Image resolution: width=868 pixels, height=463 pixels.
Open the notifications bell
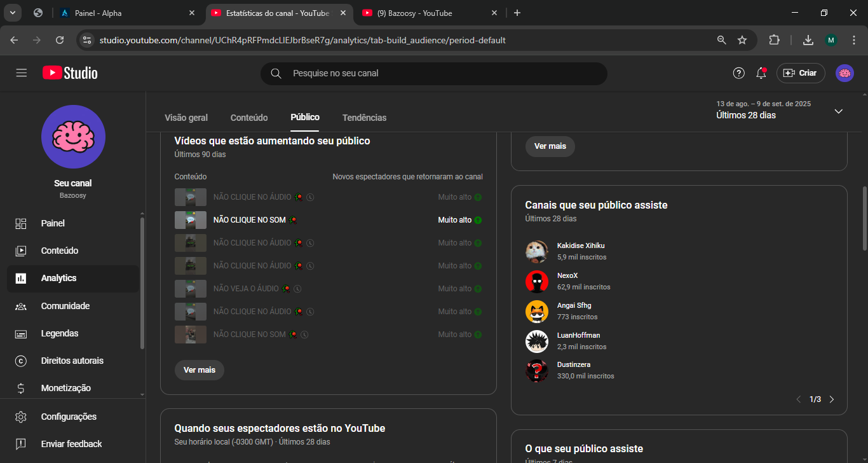(x=761, y=73)
